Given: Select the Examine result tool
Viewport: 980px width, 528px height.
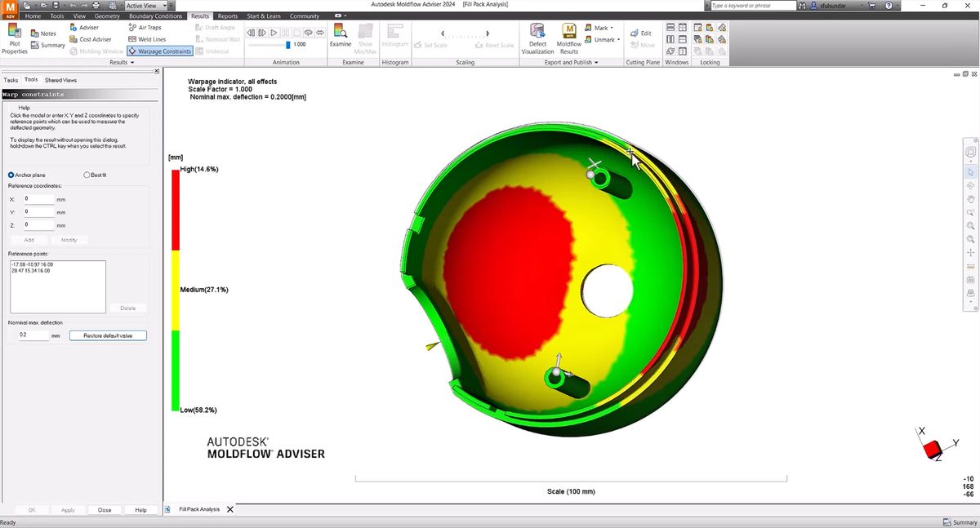Looking at the screenshot, I should 341,37.
